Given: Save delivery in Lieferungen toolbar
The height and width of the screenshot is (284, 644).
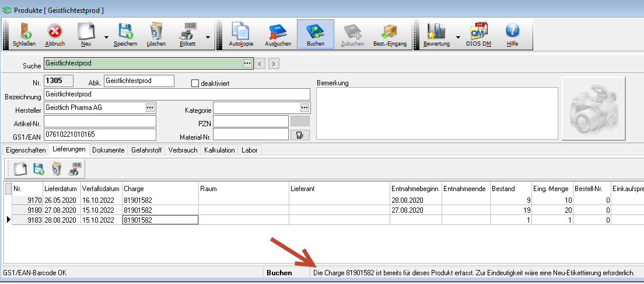Looking at the screenshot, I should click(x=38, y=169).
